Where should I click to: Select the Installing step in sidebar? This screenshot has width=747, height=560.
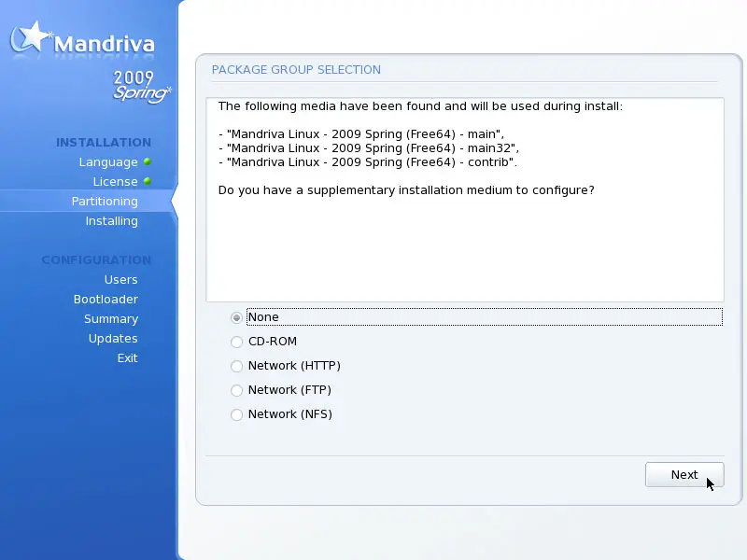pyautogui.click(x=111, y=221)
